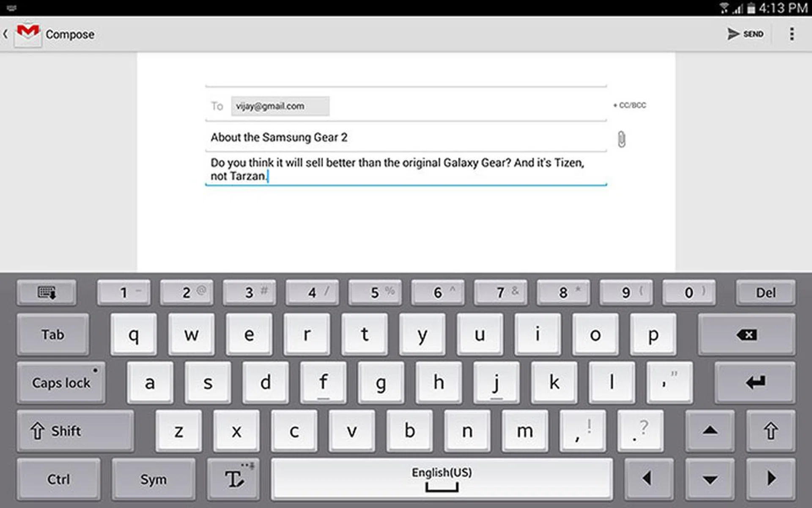Image resolution: width=812 pixels, height=508 pixels.
Task: Attach a file with paperclip icon
Action: click(621, 139)
